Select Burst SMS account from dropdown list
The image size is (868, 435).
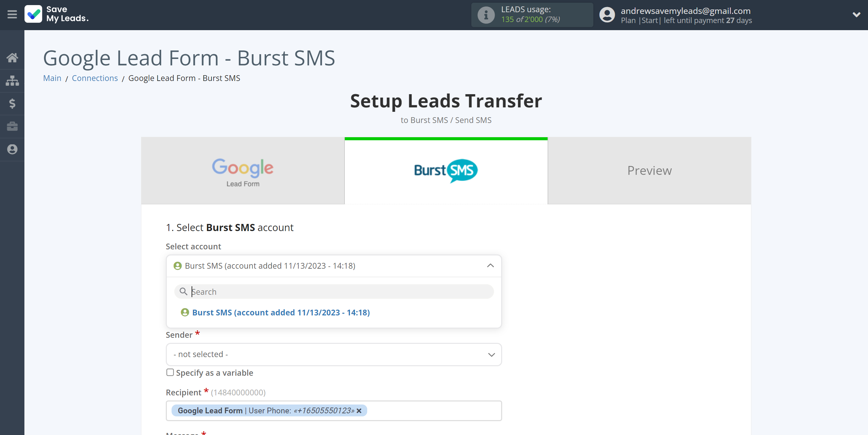281,312
